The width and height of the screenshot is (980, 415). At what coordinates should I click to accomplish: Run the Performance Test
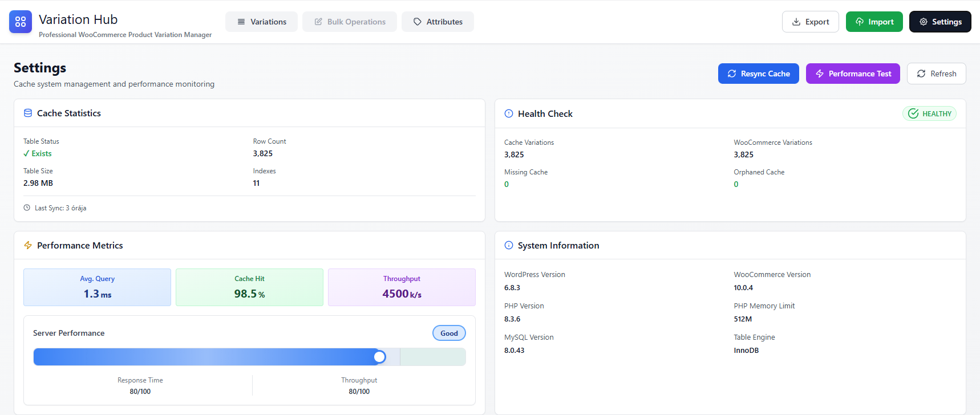coord(852,74)
